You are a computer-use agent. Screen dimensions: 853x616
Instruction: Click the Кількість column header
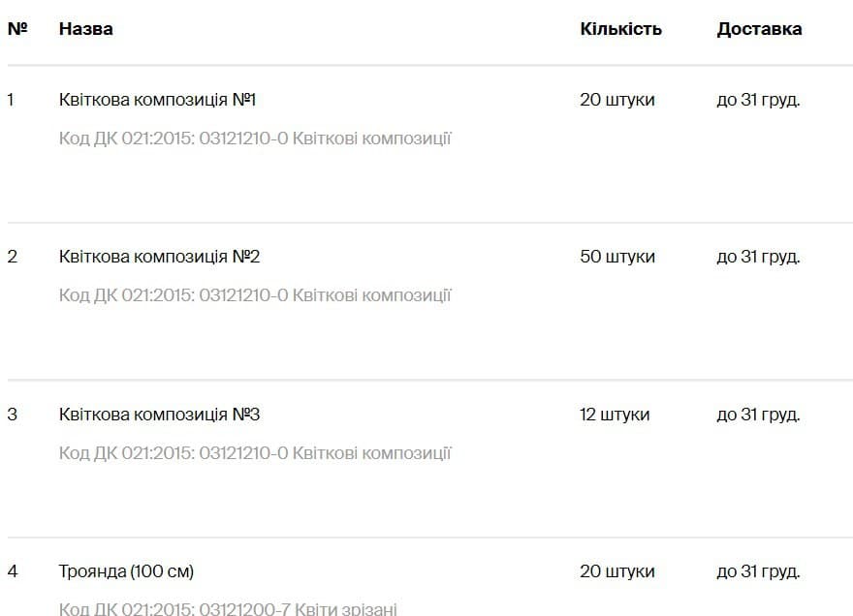click(x=620, y=29)
